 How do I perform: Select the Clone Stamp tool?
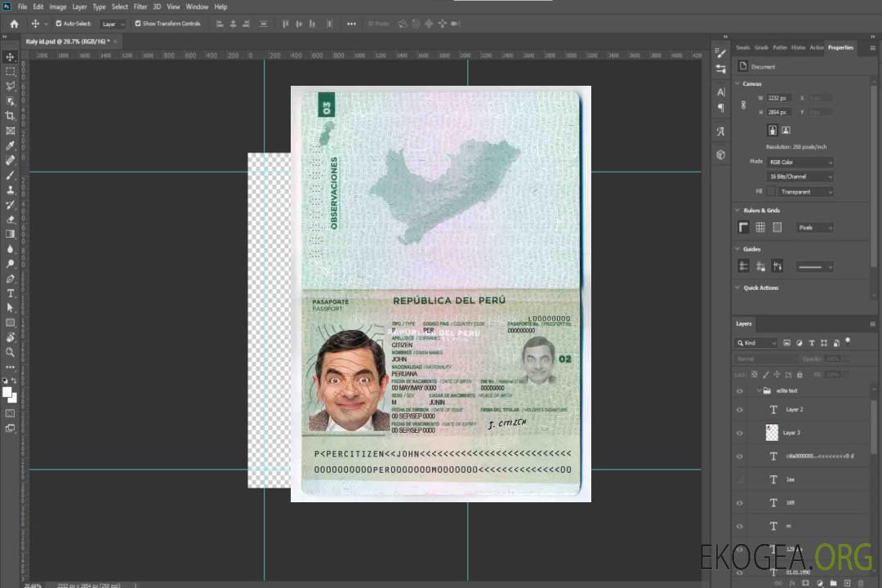point(10,189)
